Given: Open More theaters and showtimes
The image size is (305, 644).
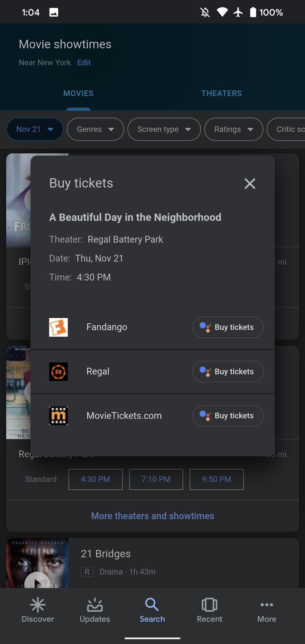Looking at the screenshot, I should tap(152, 516).
